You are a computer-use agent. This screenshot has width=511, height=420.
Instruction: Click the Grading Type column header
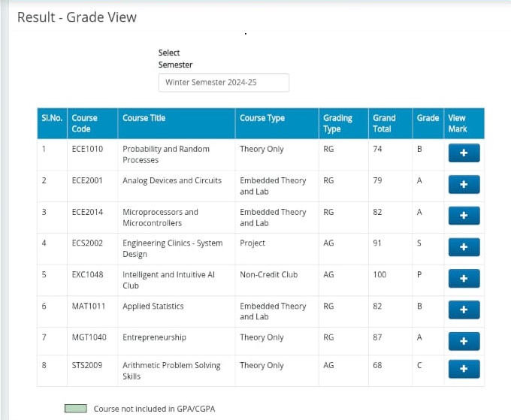coord(337,123)
